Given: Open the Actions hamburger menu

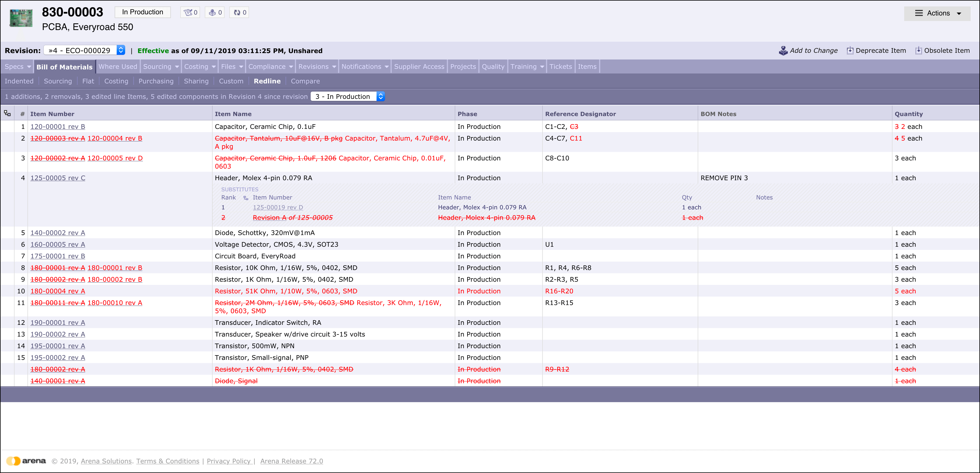Looking at the screenshot, I should click(937, 13).
